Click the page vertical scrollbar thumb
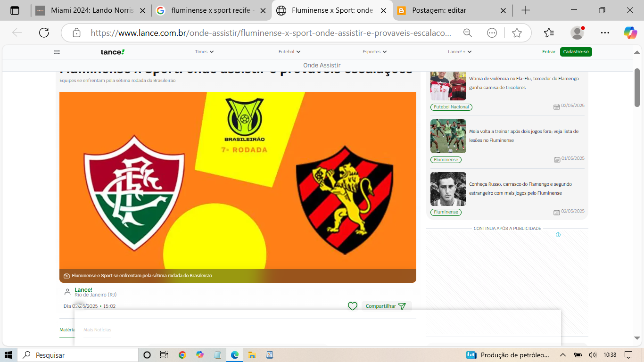This screenshot has height=362, width=644. click(x=637, y=87)
